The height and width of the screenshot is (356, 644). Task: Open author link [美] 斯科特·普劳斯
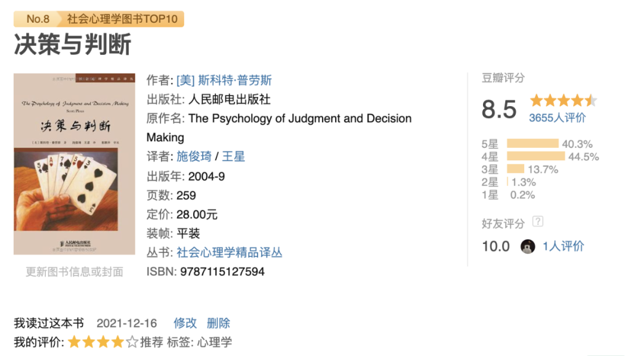coord(224,80)
